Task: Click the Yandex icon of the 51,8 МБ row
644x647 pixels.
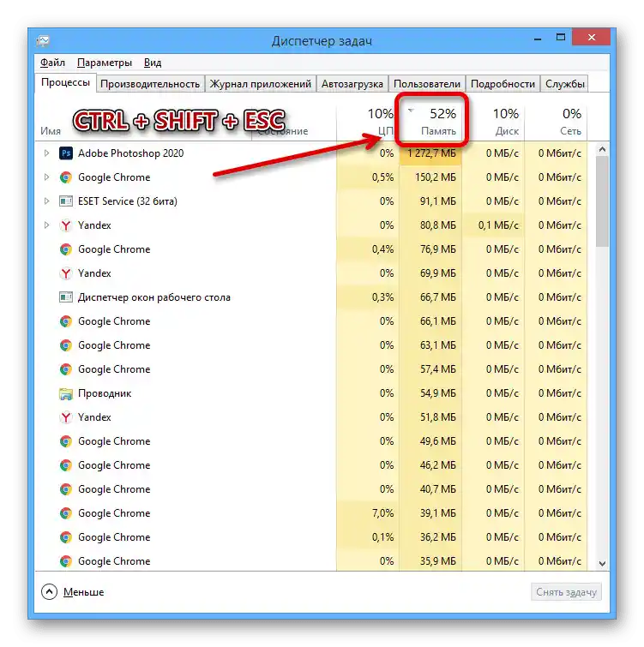Action: coord(66,417)
